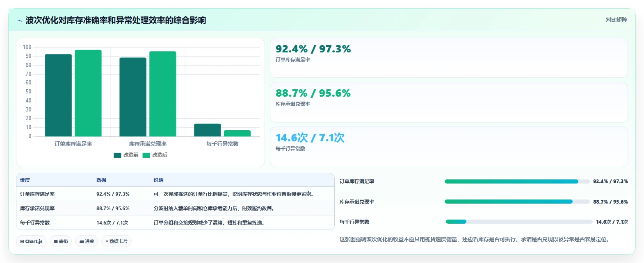Click table cell 库存承诺兑现率
The image size is (644, 263).
pyautogui.click(x=37, y=209)
